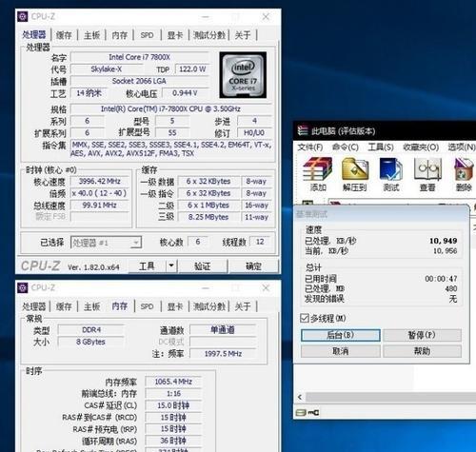Click WinRAR window title icon
Viewport: 476px width, 452px height.
click(303, 130)
